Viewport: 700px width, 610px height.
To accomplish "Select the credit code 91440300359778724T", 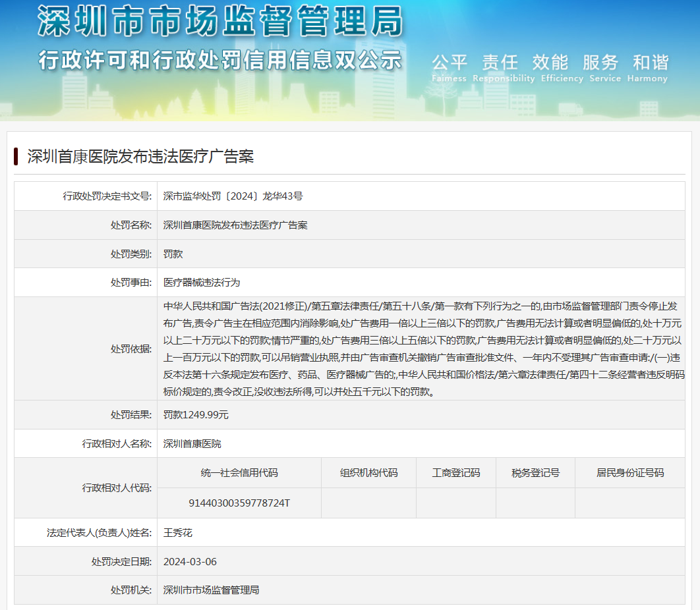I will coord(239,503).
